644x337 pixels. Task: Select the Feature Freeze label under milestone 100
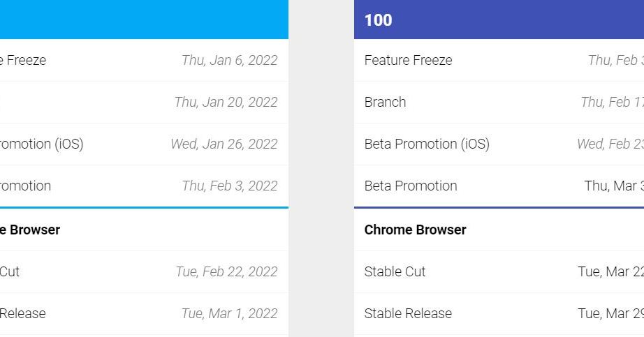(408, 60)
